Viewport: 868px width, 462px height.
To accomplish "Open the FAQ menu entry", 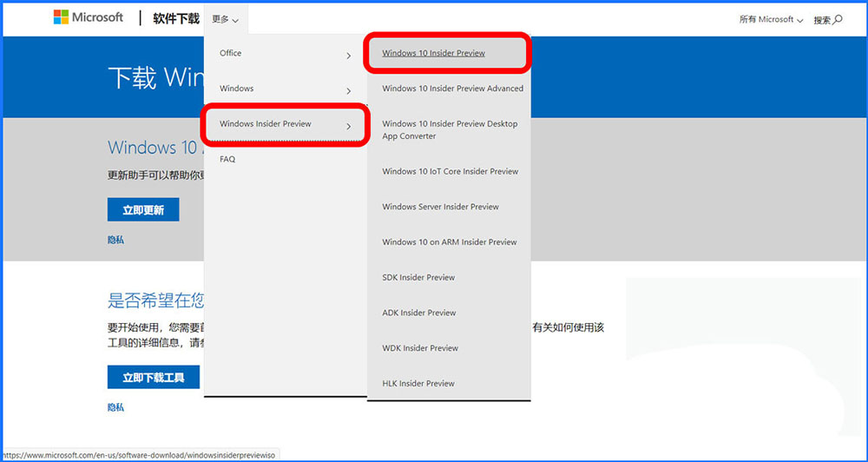I will point(227,159).
